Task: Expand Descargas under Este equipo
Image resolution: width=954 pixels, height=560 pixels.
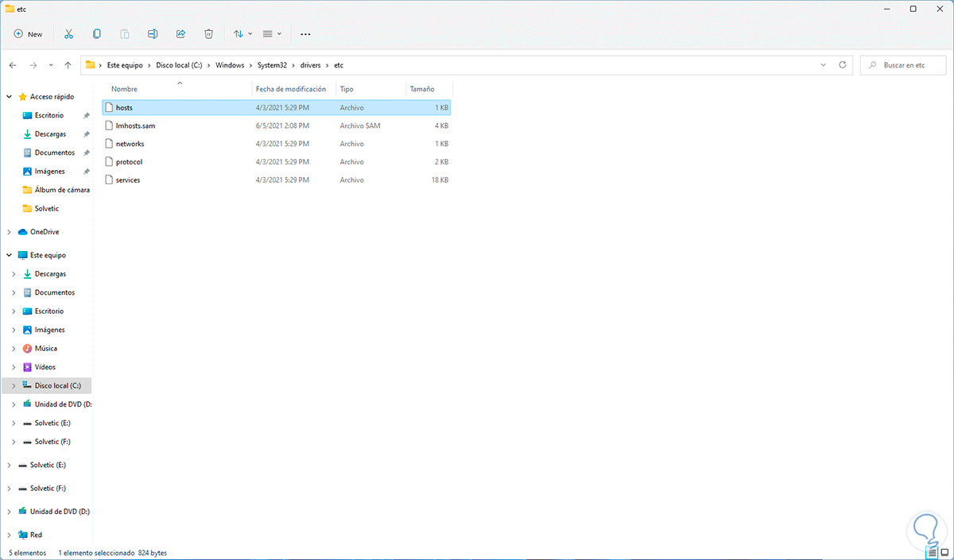Action: [14, 274]
